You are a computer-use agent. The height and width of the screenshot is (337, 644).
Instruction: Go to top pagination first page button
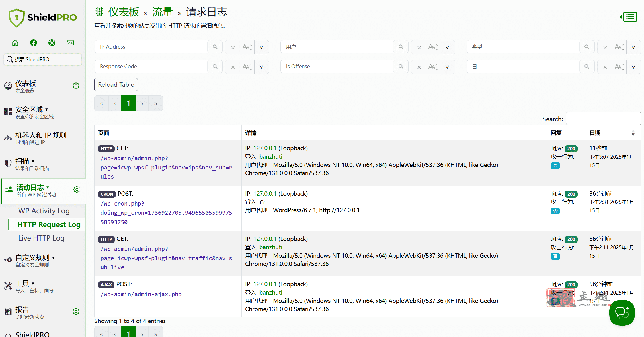pyautogui.click(x=101, y=103)
